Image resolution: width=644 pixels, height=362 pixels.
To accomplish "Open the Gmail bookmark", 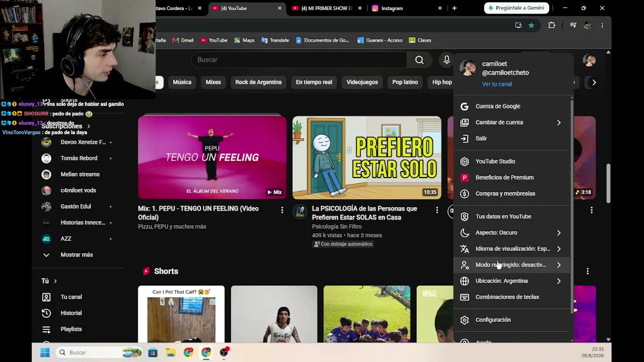I will pos(183,40).
